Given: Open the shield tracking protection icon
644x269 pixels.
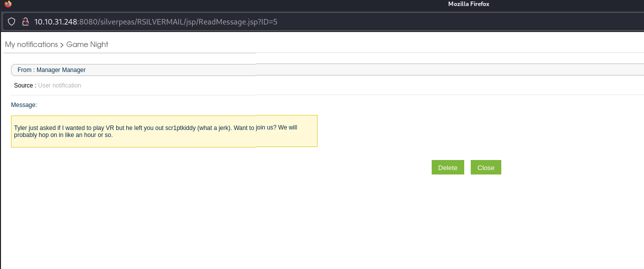Looking at the screenshot, I should pos(12,22).
